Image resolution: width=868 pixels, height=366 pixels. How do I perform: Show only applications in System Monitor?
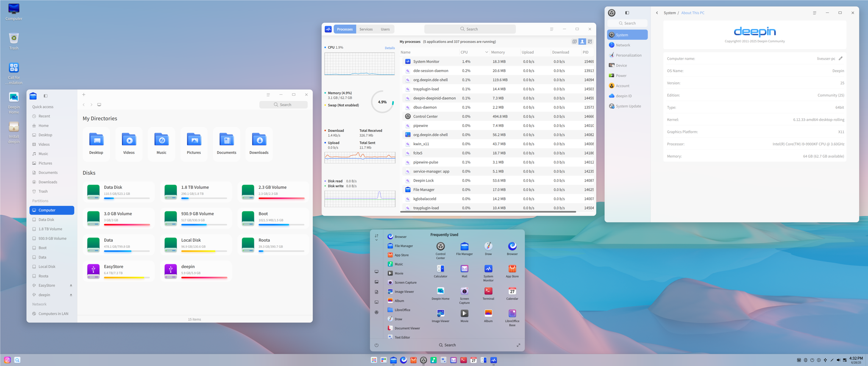574,42
